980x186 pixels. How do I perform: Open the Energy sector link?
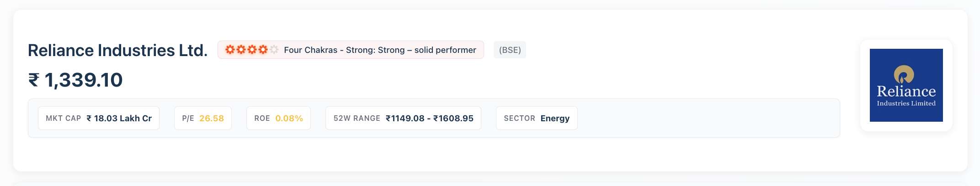click(x=555, y=118)
